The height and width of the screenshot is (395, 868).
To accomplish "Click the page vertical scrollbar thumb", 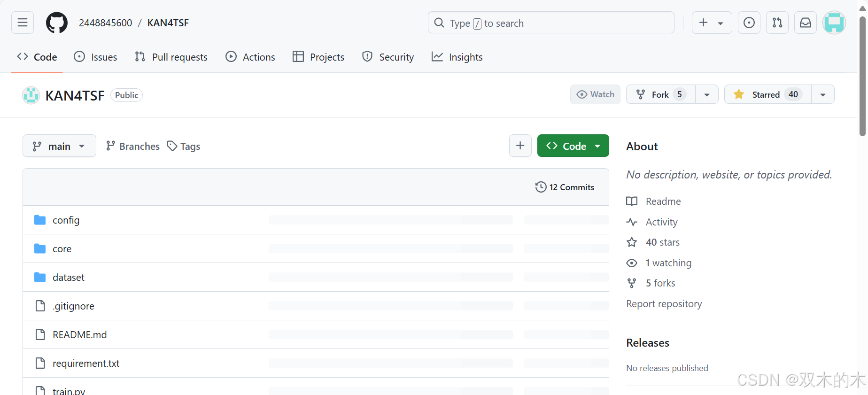I will coord(862,75).
